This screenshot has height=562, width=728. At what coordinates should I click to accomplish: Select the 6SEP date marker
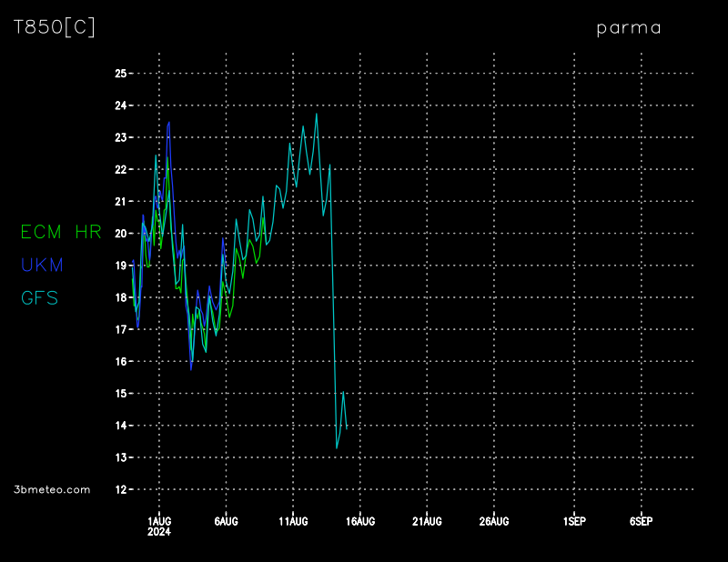pos(641,521)
